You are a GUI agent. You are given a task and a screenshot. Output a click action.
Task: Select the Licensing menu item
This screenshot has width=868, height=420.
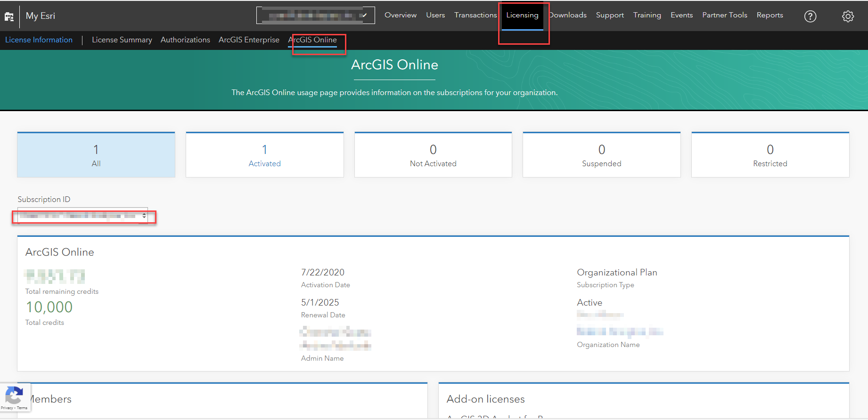(522, 15)
